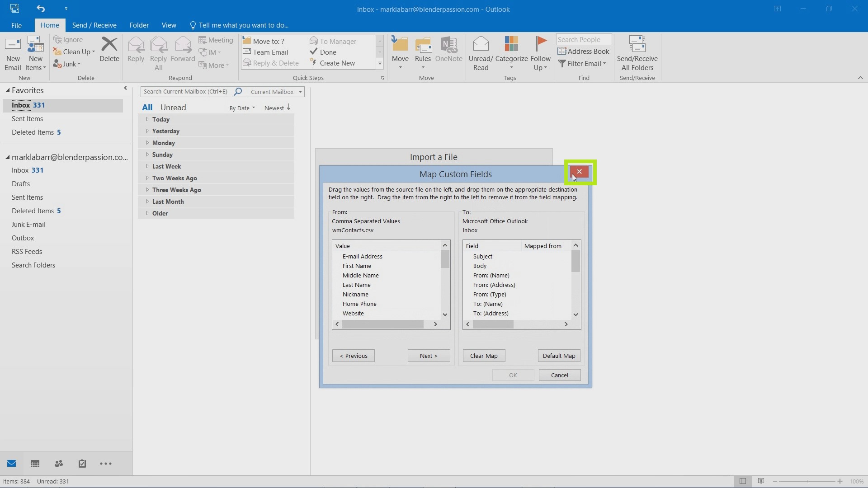
Task: Open the Send / Receive tab
Action: (94, 25)
